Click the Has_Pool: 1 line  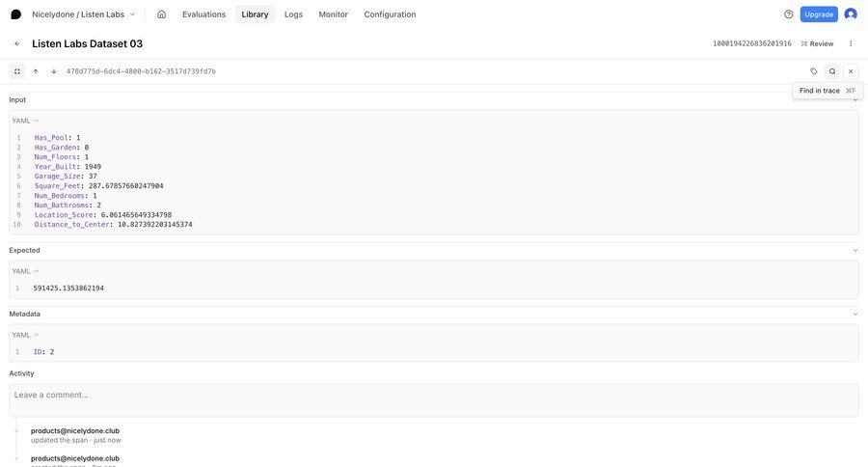point(57,138)
